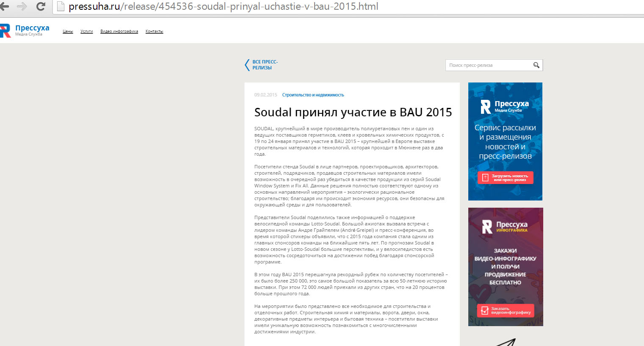This screenshot has height=346, width=644.
Task: Open the Прессуха logo home link
Action: click(25, 30)
